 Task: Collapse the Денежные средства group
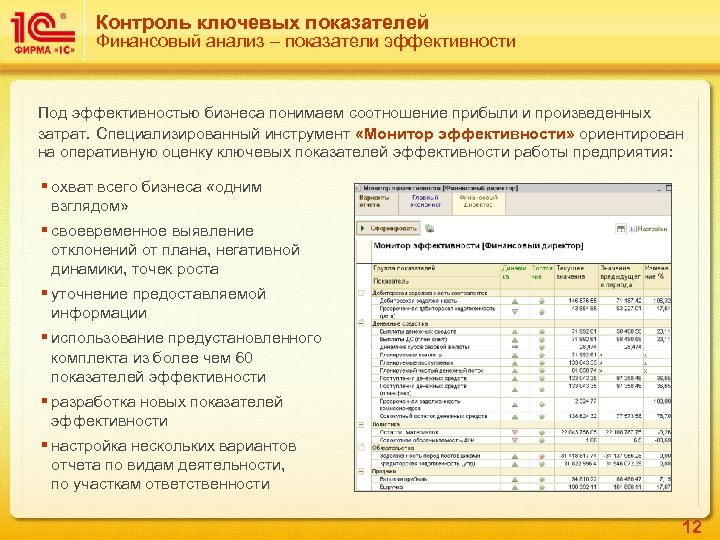(x=361, y=324)
